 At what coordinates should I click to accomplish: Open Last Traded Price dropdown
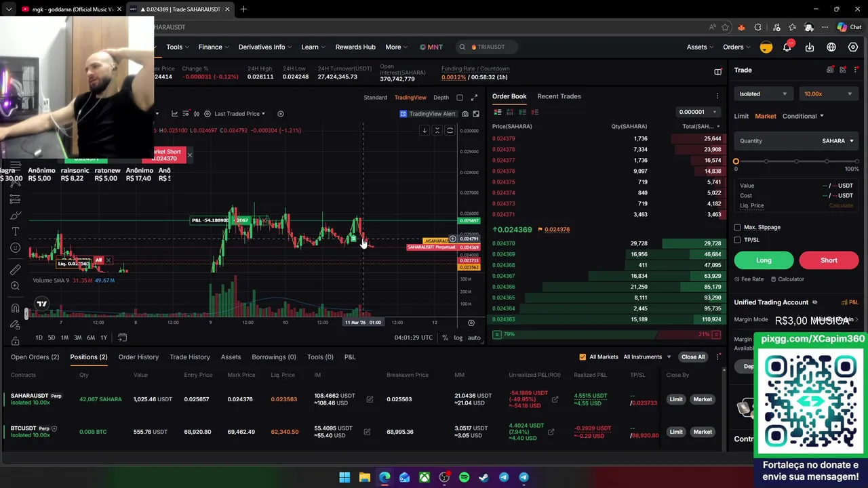coord(239,114)
